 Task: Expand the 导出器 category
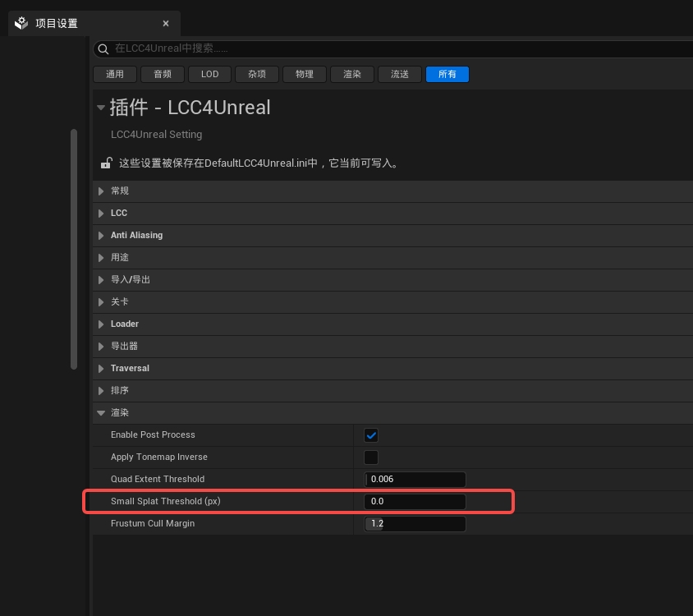point(101,347)
